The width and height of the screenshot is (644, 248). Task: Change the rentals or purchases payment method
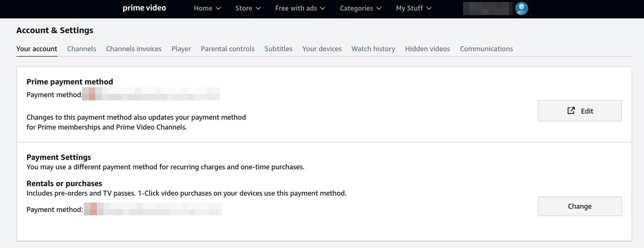[580, 206]
